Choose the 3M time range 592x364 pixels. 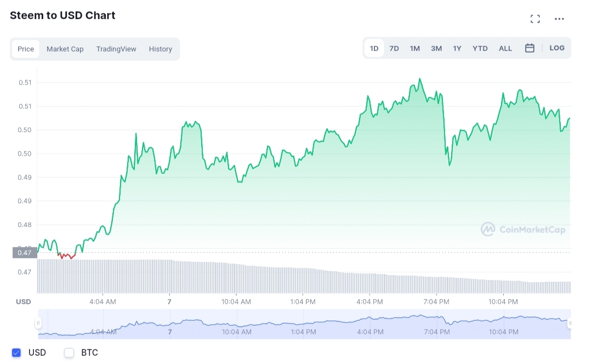[436, 48]
